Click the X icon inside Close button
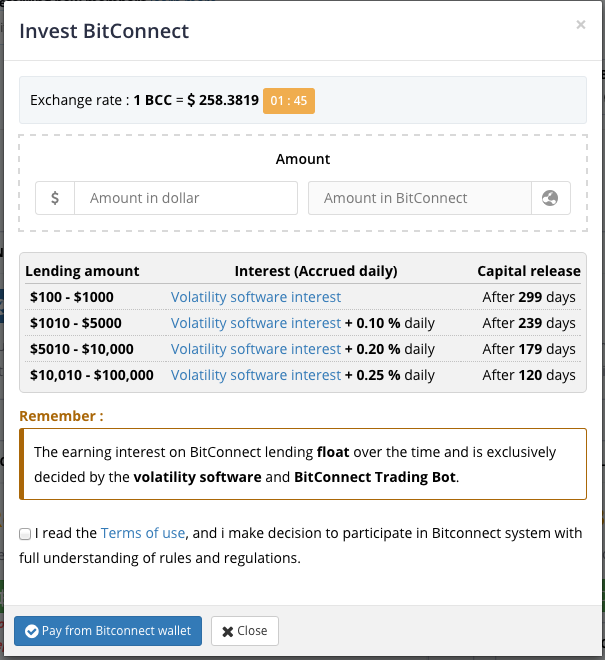Viewport: 605px width, 660px height. pyautogui.click(x=228, y=631)
